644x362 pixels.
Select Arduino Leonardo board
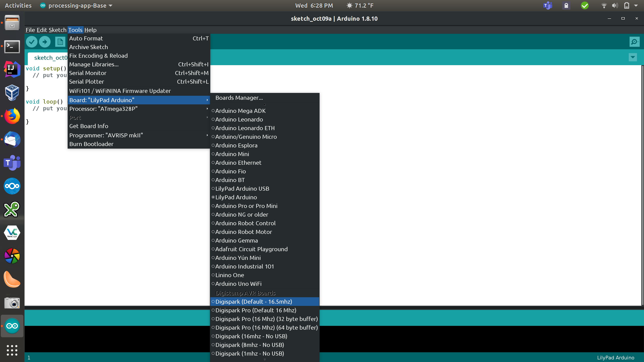pos(265,119)
